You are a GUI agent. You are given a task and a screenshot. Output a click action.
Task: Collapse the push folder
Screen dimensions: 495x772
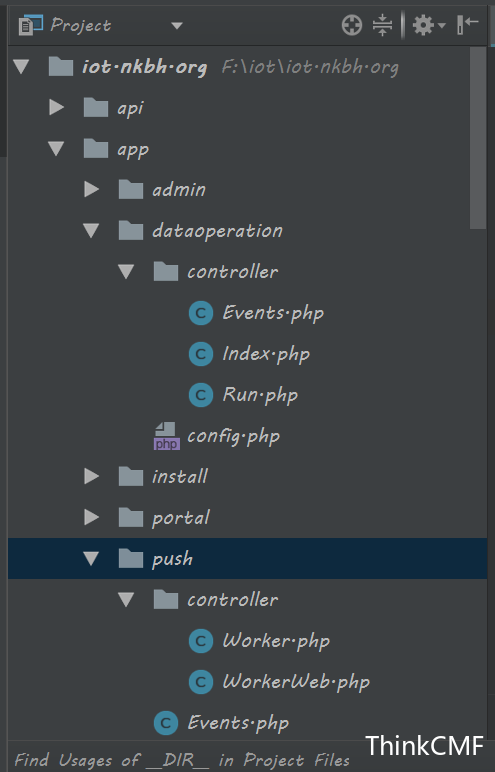[x=91, y=558]
